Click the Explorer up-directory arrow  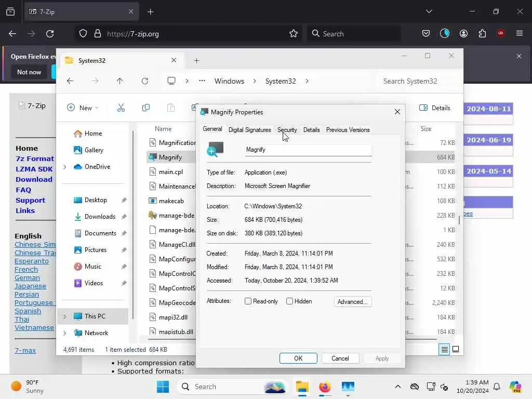(120, 81)
